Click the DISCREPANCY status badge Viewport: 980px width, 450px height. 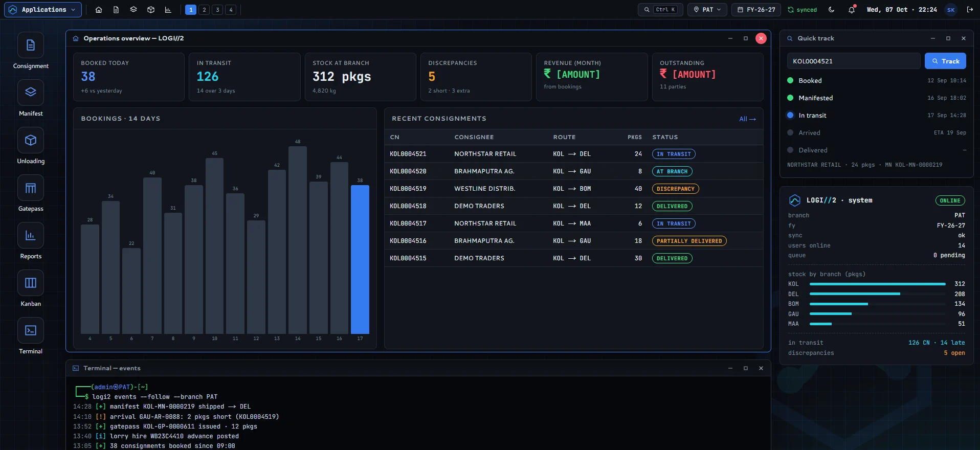coord(675,189)
